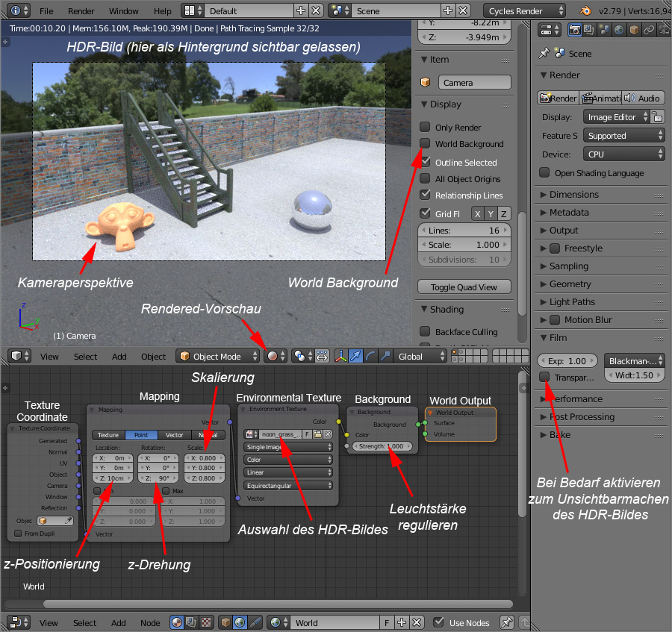Click the Animation render button

click(x=600, y=98)
